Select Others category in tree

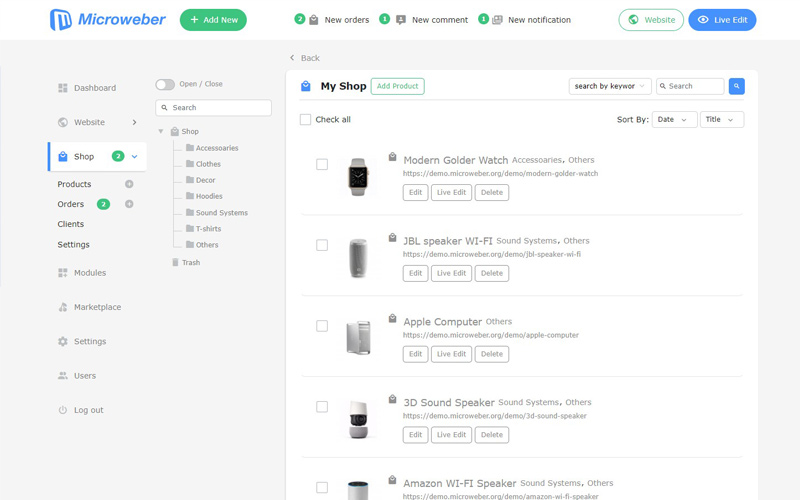[207, 244]
